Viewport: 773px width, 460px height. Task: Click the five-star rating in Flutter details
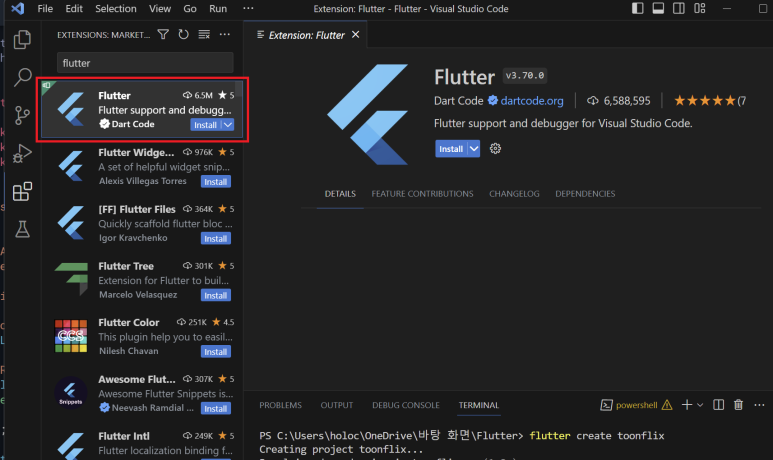(x=705, y=101)
